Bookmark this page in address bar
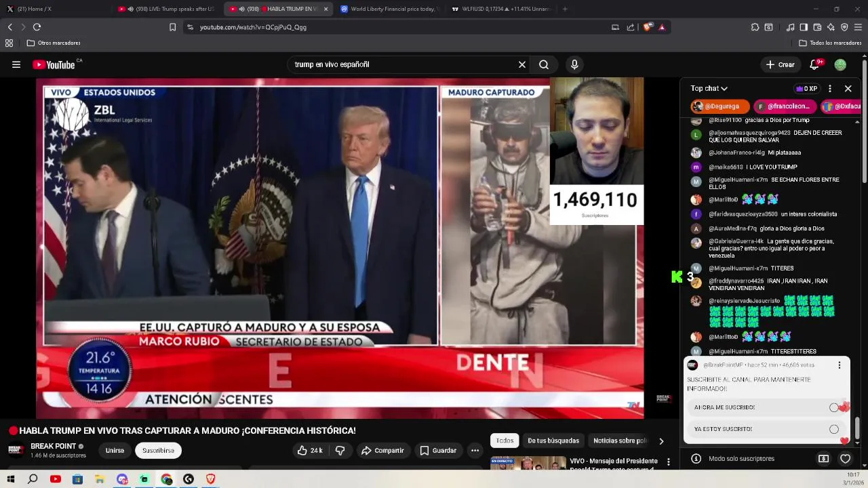Screen dimensions: 868x488 click(x=172, y=27)
